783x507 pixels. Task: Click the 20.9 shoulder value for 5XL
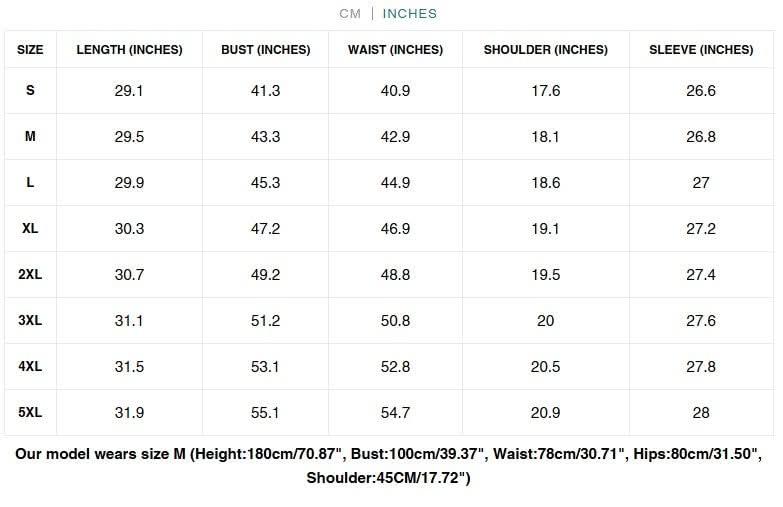tap(546, 413)
